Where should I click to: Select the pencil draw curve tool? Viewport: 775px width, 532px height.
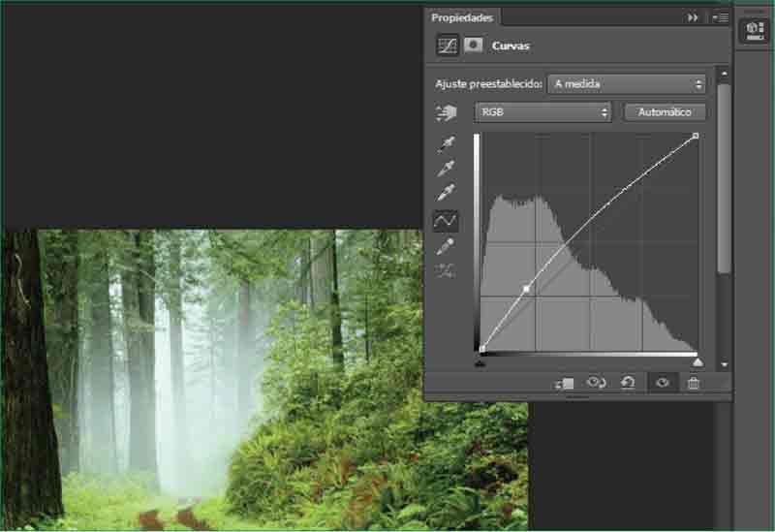446,247
